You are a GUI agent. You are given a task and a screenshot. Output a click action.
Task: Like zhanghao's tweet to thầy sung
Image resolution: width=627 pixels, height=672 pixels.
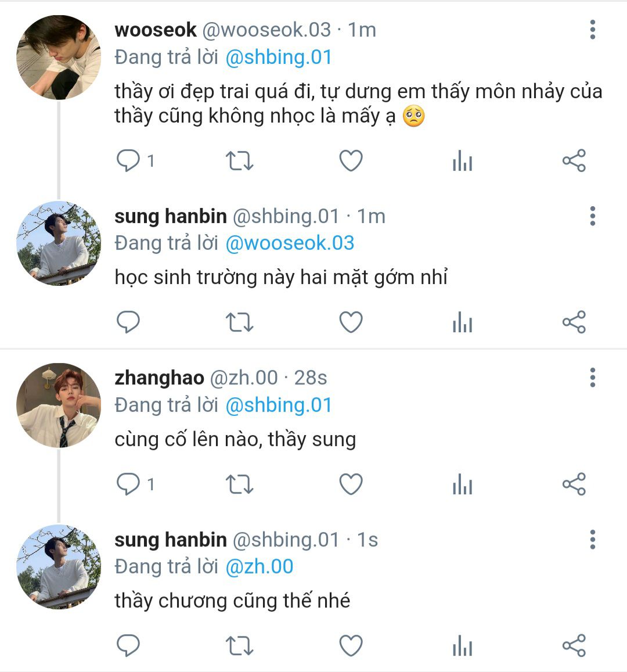click(x=351, y=484)
